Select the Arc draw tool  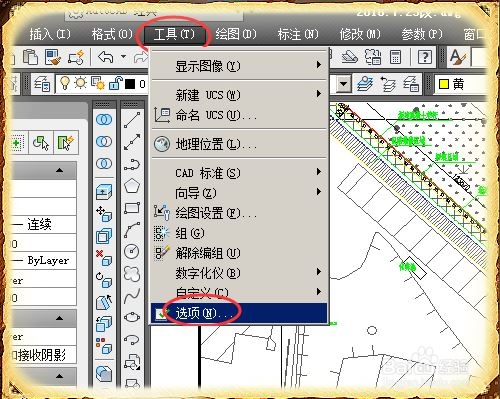[x=132, y=230]
